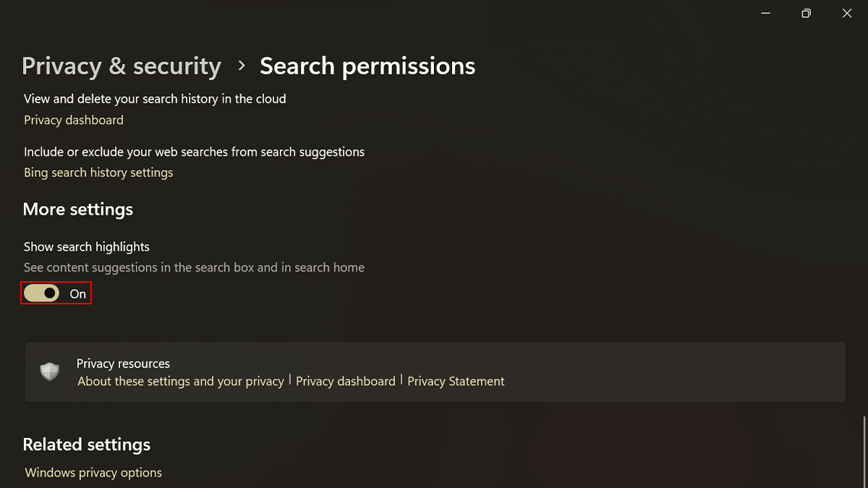
Task: Open the Privacy Statement link
Action: 456,381
